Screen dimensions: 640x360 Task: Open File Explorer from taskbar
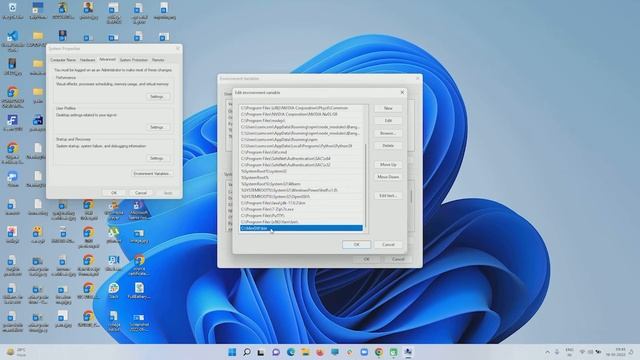(x=305, y=352)
